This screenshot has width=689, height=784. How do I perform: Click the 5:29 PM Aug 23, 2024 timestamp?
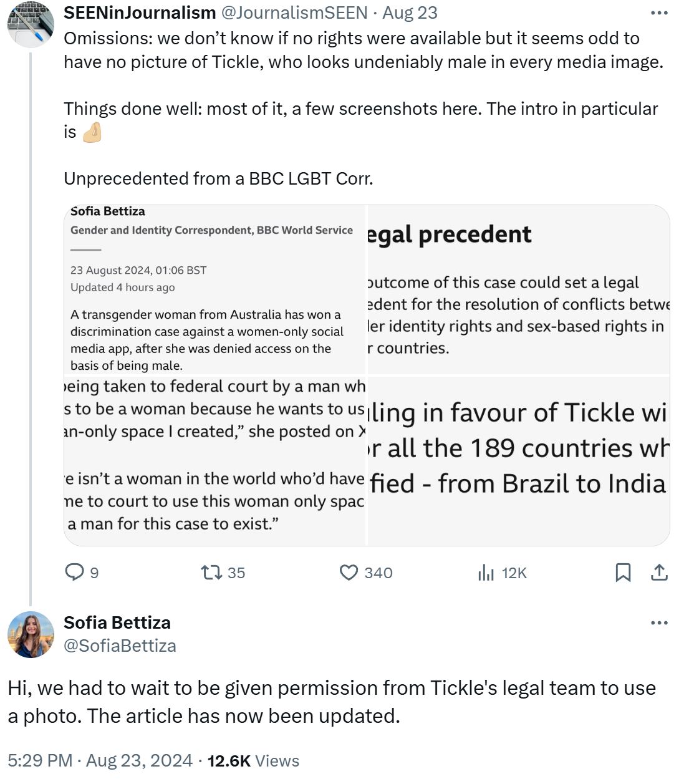pyautogui.click(x=100, y=761)
